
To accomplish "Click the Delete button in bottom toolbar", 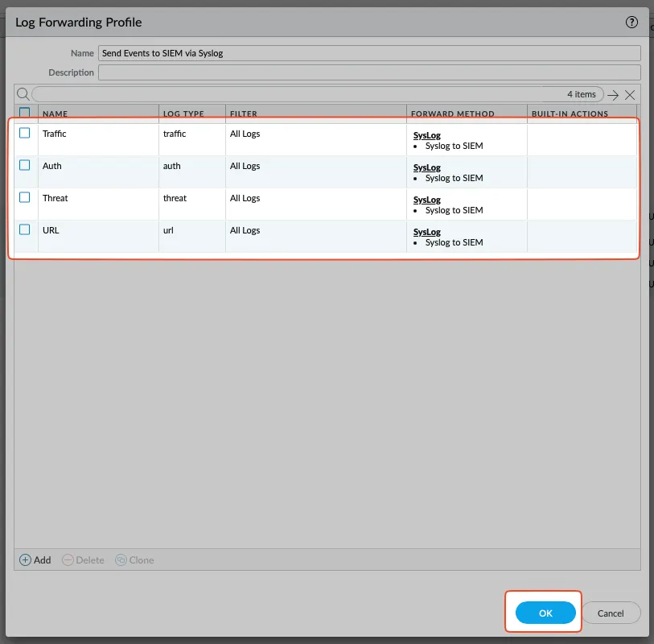I will pos(84,560).
